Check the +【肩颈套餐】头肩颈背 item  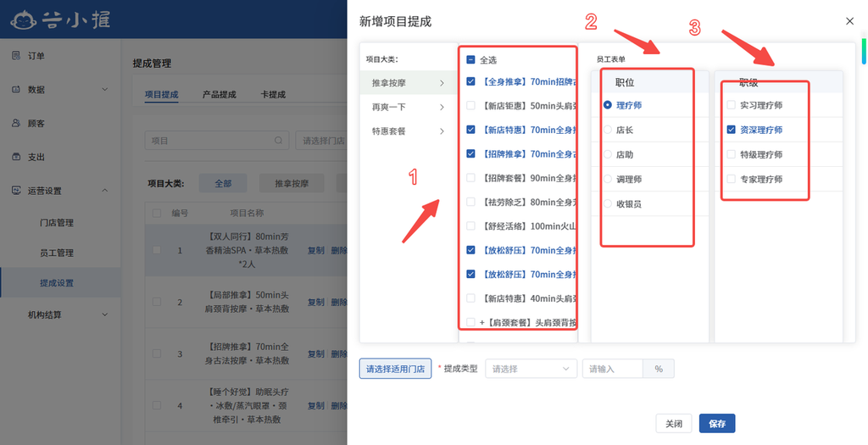470,322
